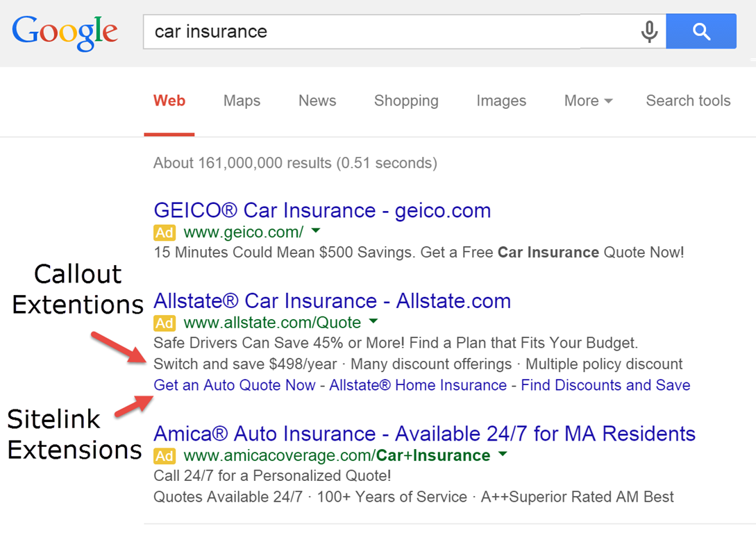Open Find Discounts and Save sitelink
The width and height of the screenshot is (756, 542).
(605, 385)
